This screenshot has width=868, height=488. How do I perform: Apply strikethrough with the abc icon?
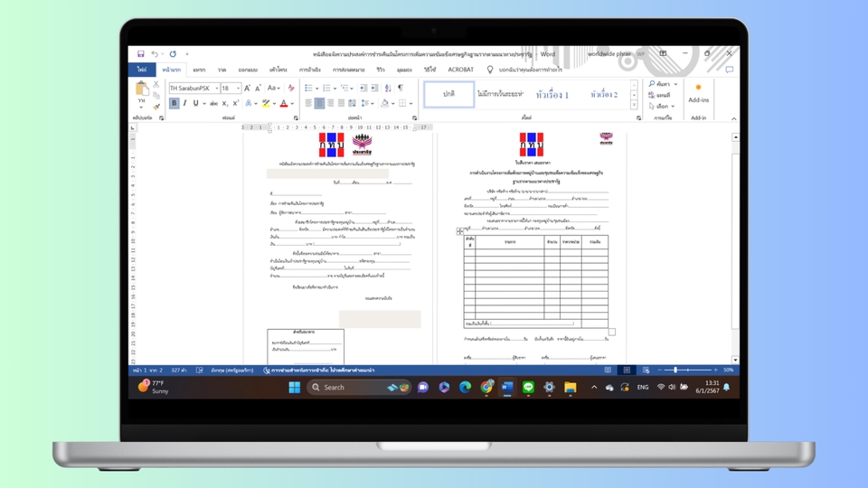click(x=213, y=103)
